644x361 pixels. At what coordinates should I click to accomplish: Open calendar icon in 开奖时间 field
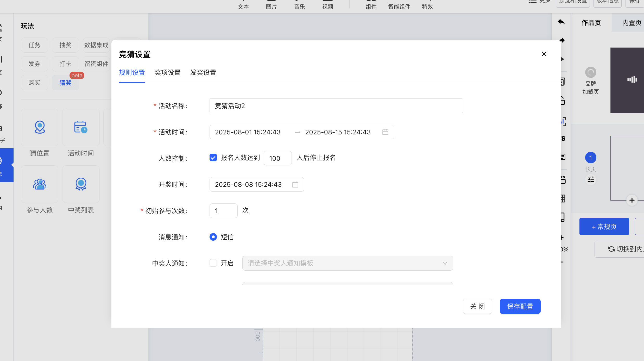[295, 184]
